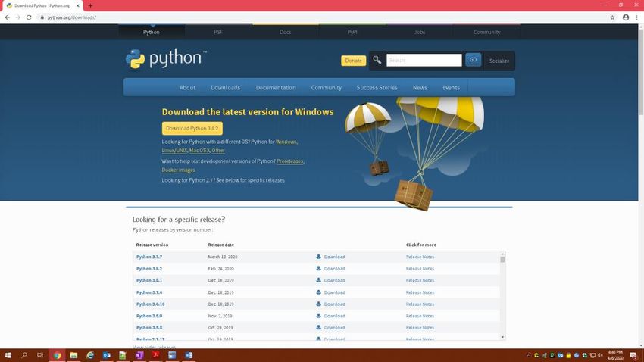Follow the Windows OS link
The image size is (644, 362).
[x=286, y=142]
